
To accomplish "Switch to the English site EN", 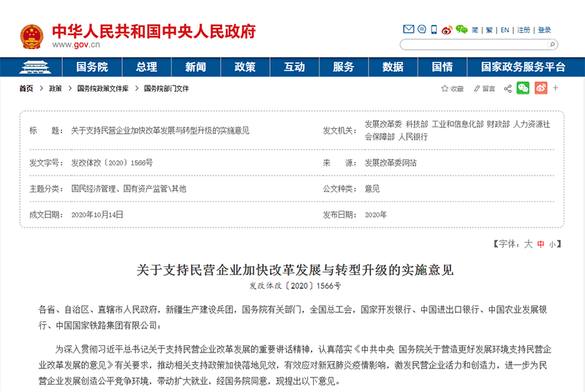I will point(505,30).
